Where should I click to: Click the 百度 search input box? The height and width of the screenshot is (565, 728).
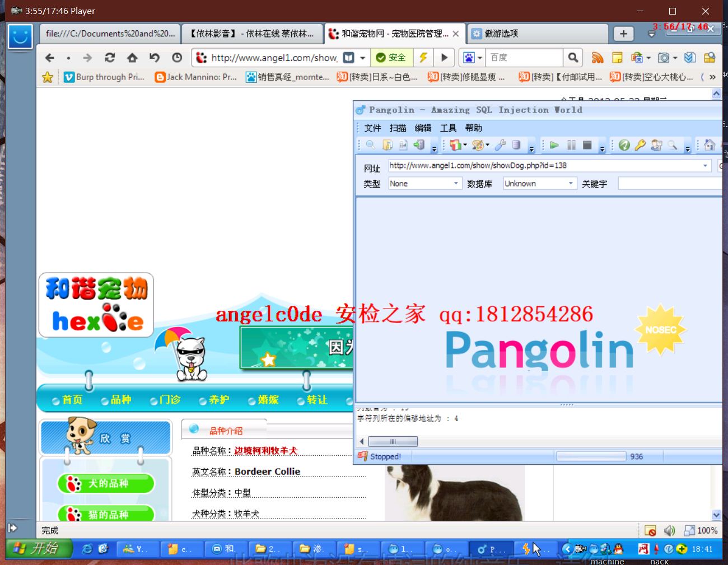click(525, 58)
